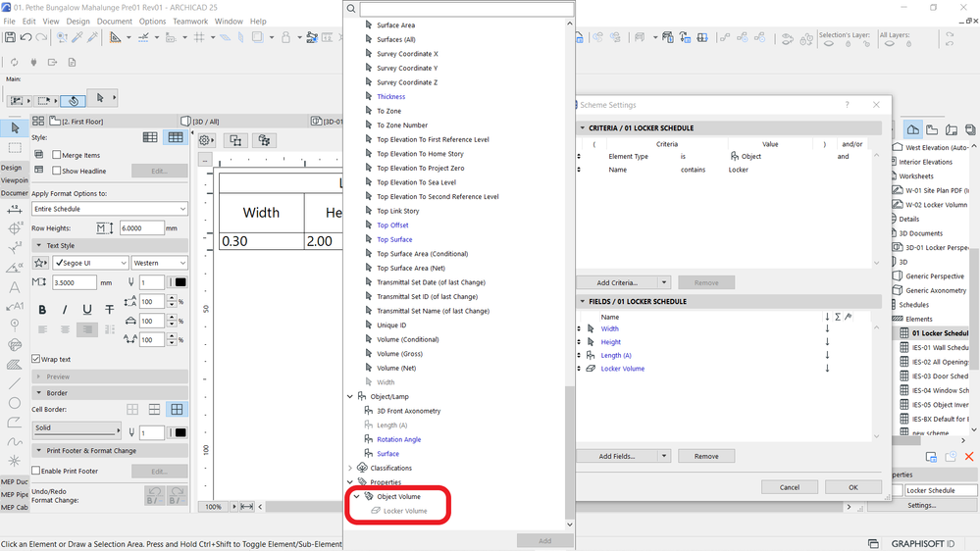Open Apply Format Options Entire Schedule dropdown
The image size is (980, 551).
pos(109,209)
